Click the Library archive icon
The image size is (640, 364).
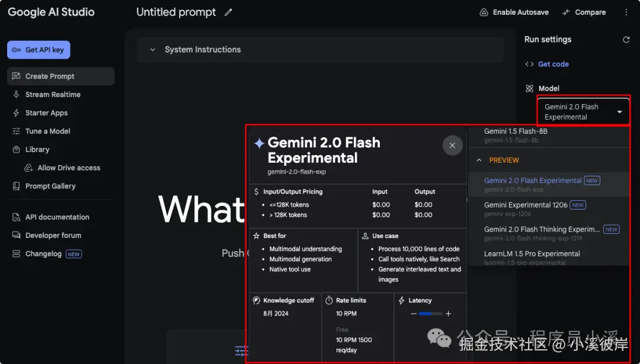[17, 150]
